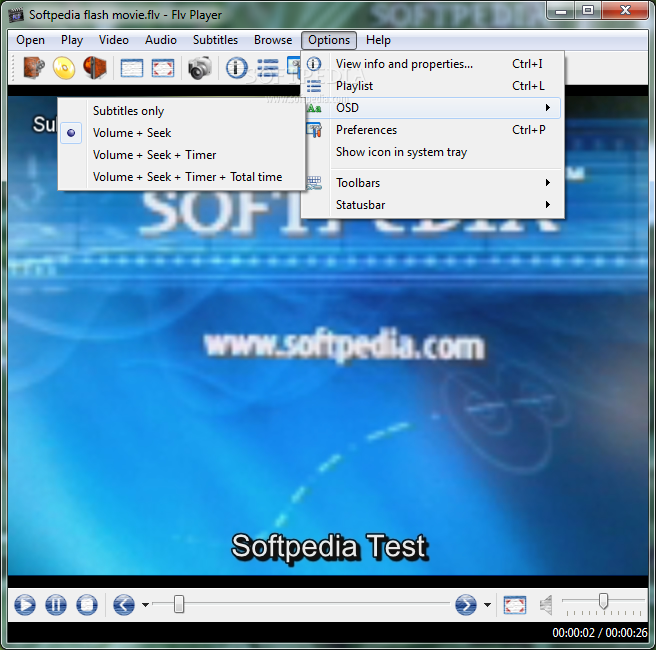
Task: Stop the movie playback
Action: [x=87, y=604]
